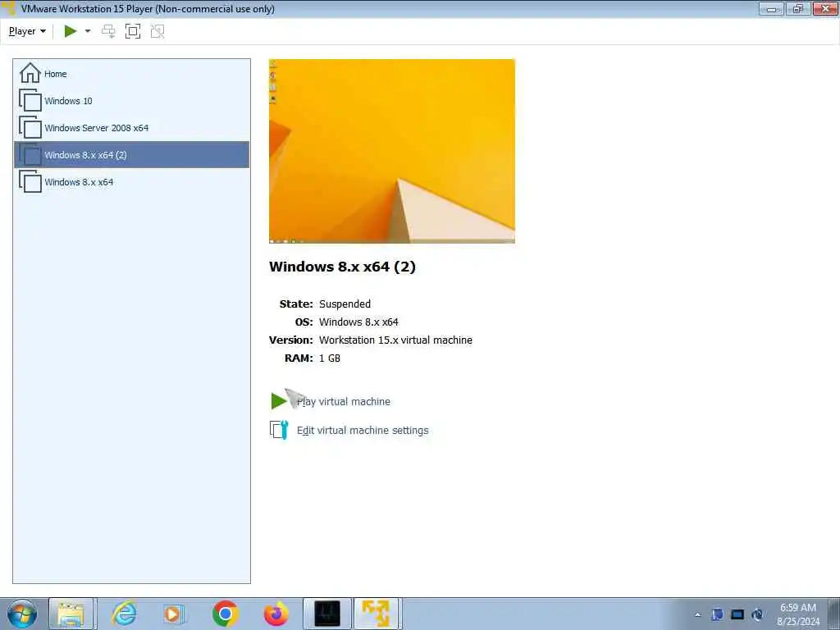Open the Windows Start button
The width and height of the screenshot is (840, 630).
22,614
